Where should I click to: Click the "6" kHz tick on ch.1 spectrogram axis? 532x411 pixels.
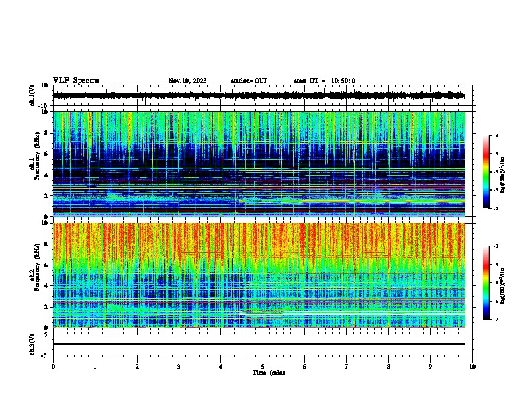pos(46,154)
